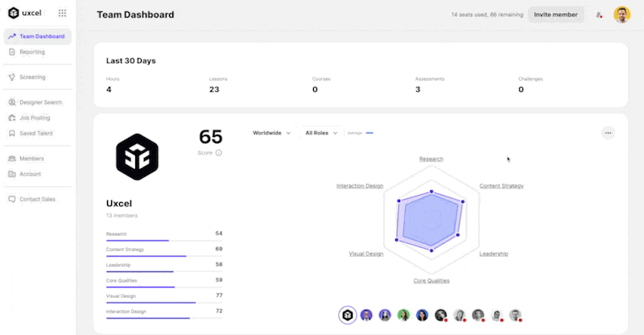Click the Uxcel hexagon logo in sidebar

tap(14, 13)
